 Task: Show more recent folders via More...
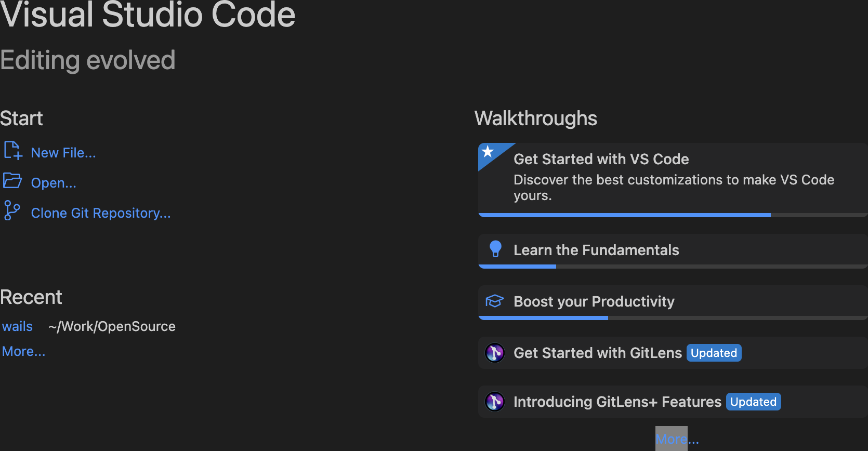click(x=24, y=351)
